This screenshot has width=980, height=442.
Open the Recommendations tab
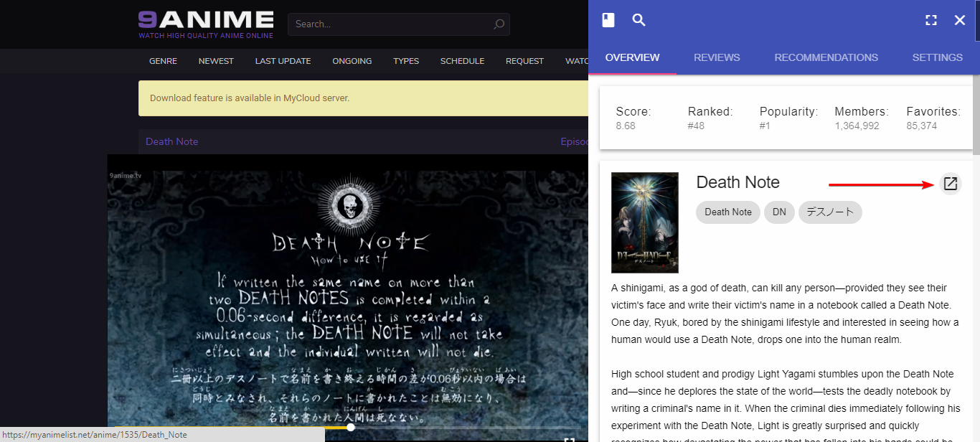click(x=826, y=57)
